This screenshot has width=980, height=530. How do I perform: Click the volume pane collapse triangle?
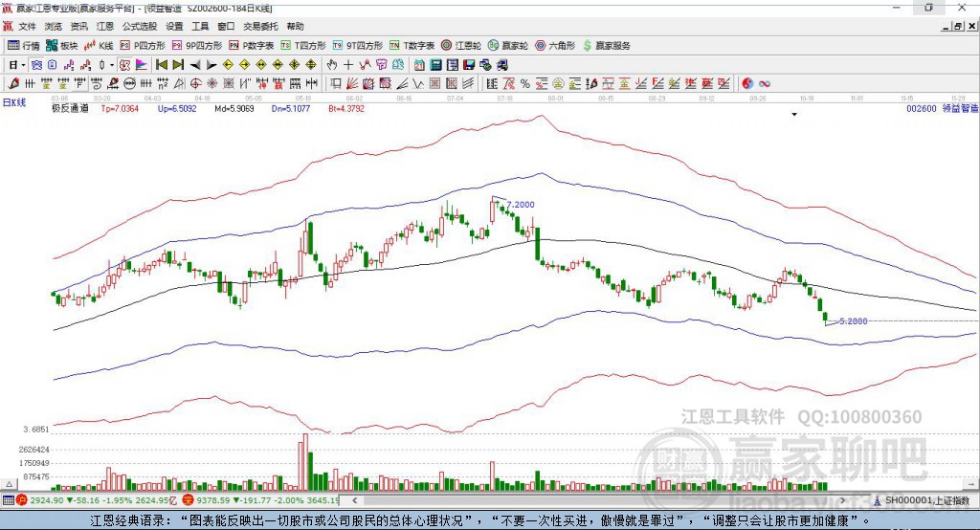(10, 484)
